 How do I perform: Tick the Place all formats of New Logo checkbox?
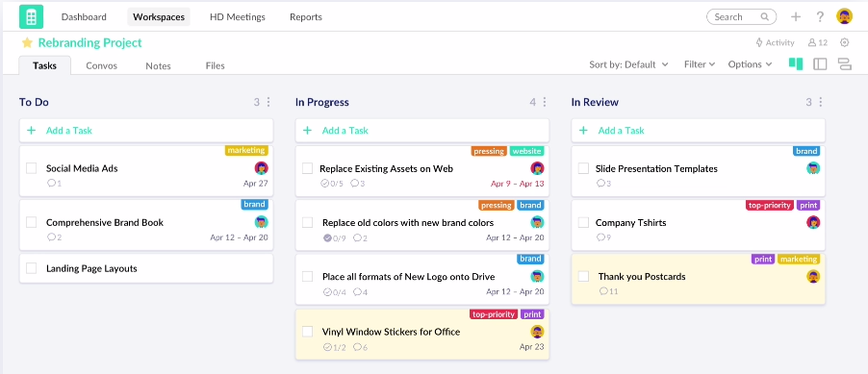point(307,277)
